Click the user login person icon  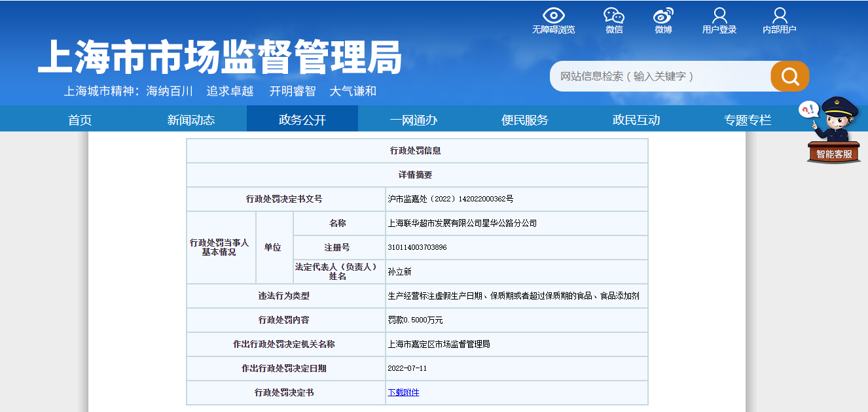coord(719,15)
